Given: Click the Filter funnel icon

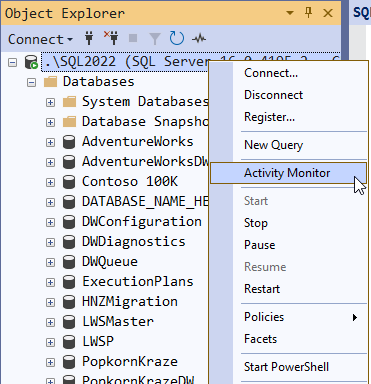Looking at the screenshot, I should [x=155, y=39].
